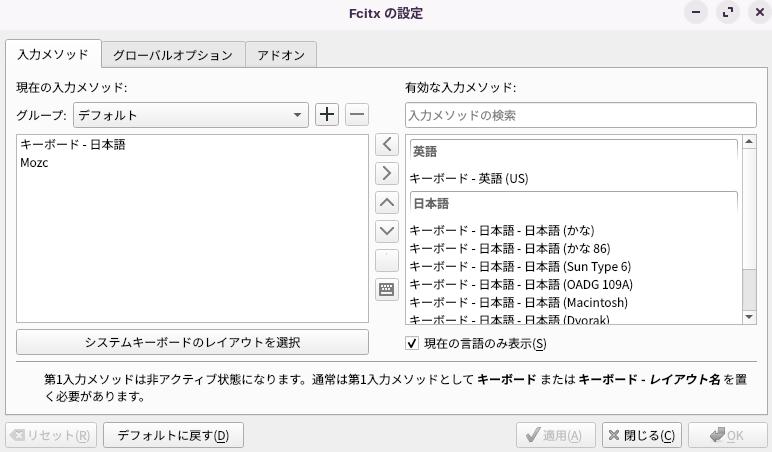
Task: Select 日本語 (Sun Type 6) keyboard entry
Action: tap(574, 266)
